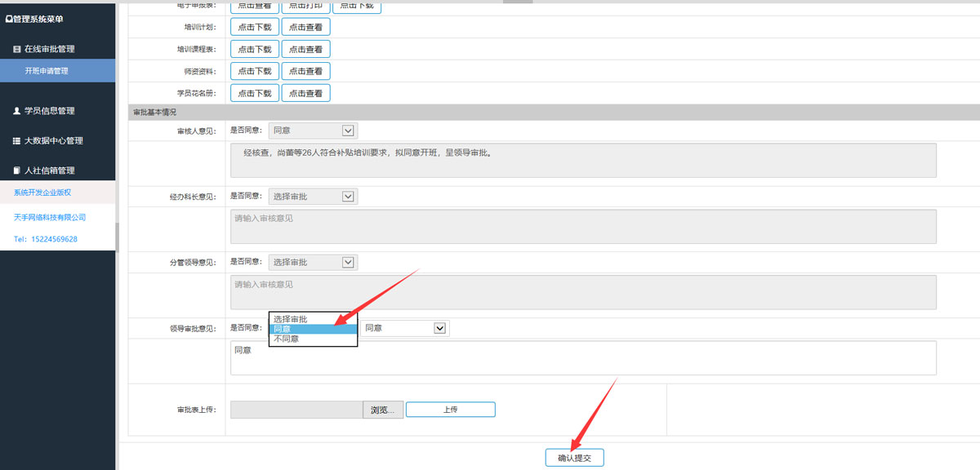Download the 培训计划 file
The image size is (980, 470).
pyautogui.click(x=255, y=27)
